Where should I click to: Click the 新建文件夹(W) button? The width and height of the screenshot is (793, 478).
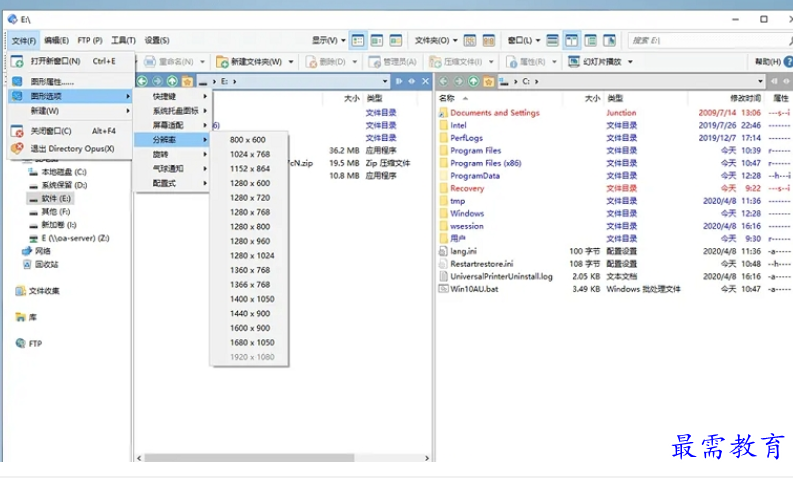[x=249, y=62]
